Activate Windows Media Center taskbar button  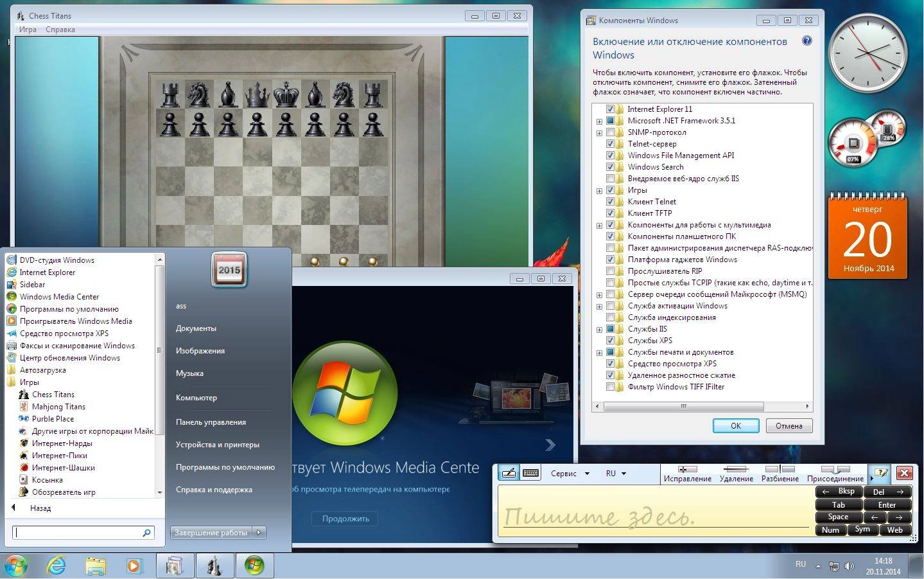[254, 566]
